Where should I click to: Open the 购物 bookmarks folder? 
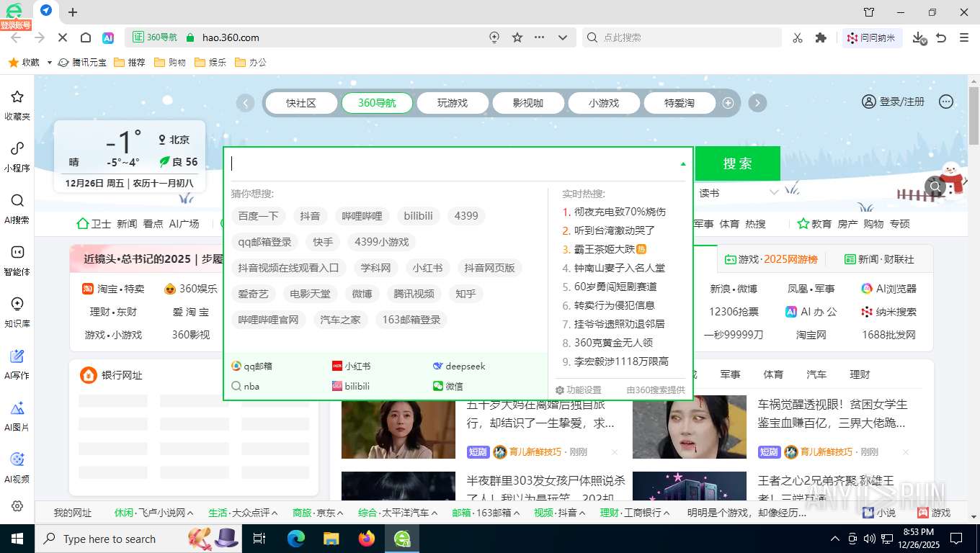(x=170, y=63)
